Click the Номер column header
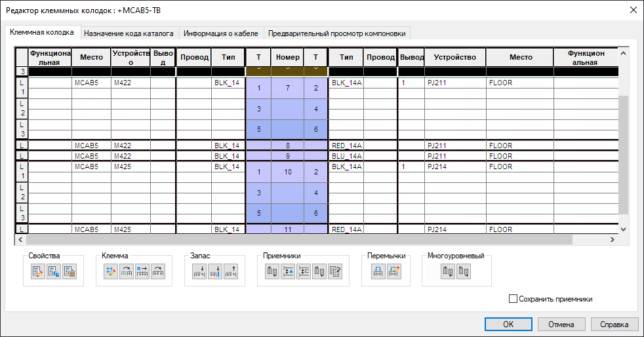 (x=287, y=57)
